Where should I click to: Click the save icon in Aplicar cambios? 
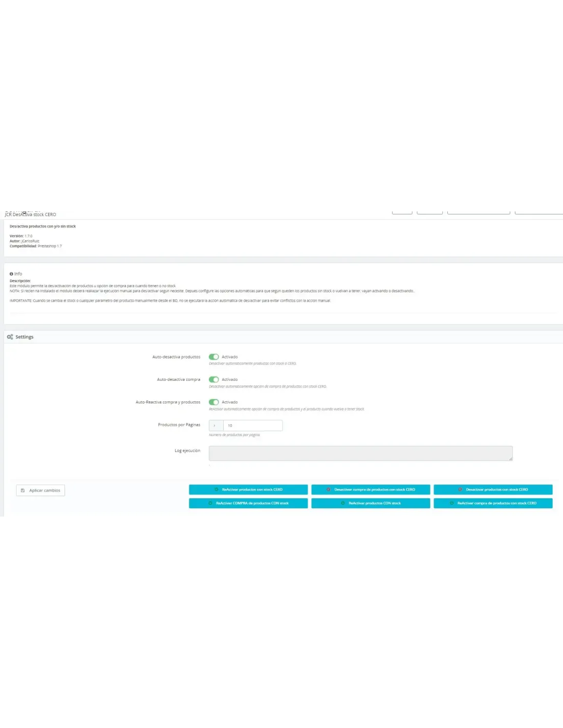[23, 490]
